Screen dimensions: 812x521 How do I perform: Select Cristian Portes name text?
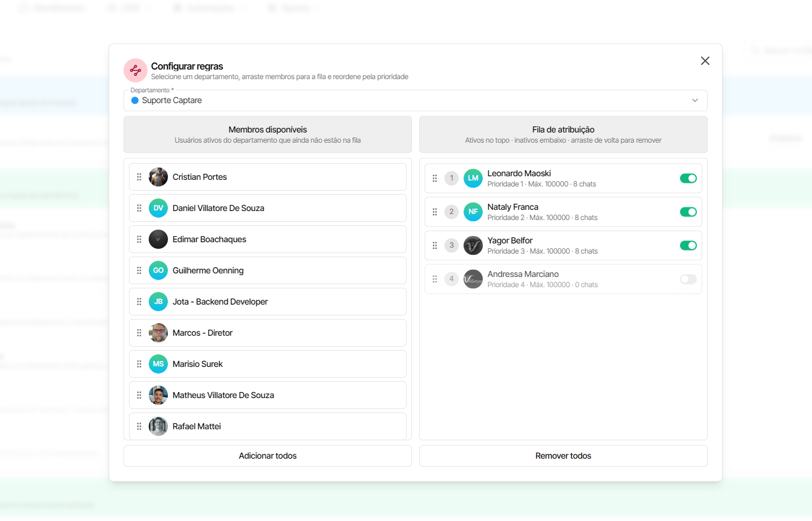[x=200, y=177]
